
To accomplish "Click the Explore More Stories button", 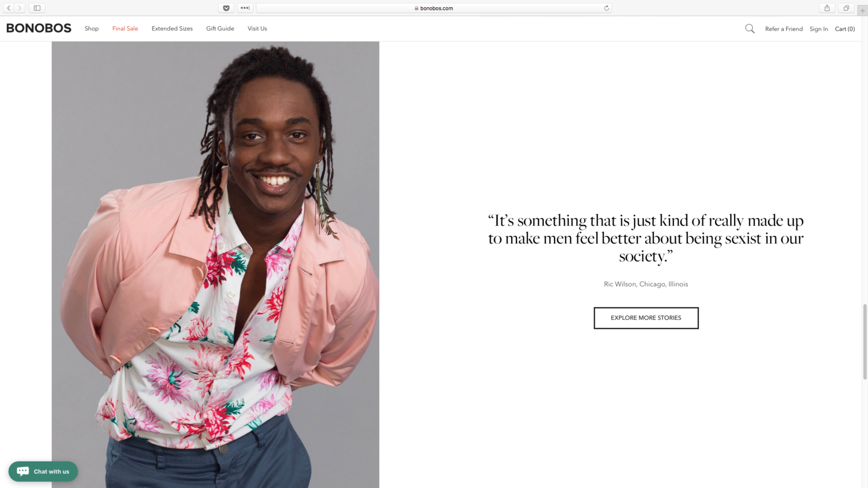I will coord(646,318).
